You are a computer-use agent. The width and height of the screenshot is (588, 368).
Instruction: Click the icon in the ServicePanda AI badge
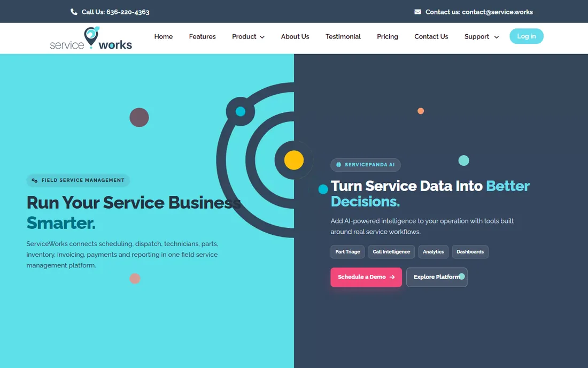[338, 165]
